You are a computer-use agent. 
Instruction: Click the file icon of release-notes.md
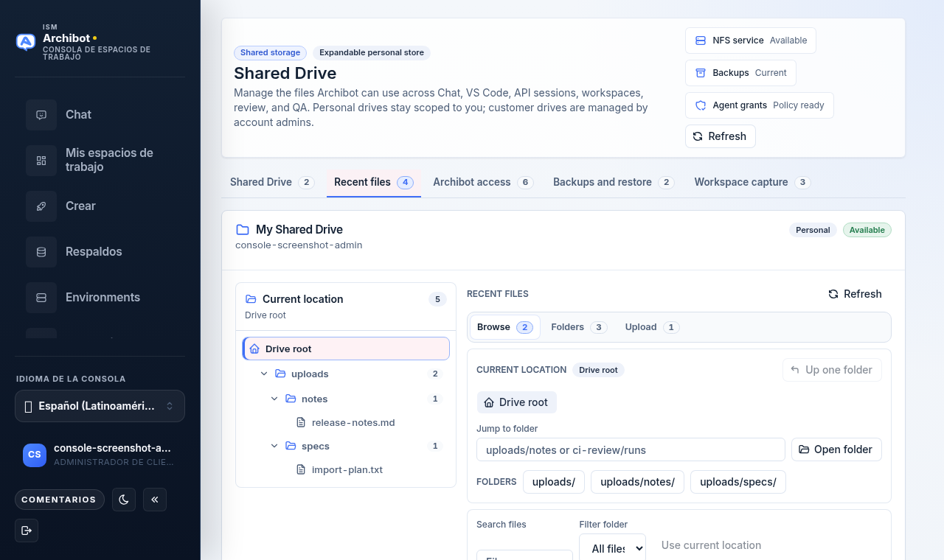tap(301, 423)
